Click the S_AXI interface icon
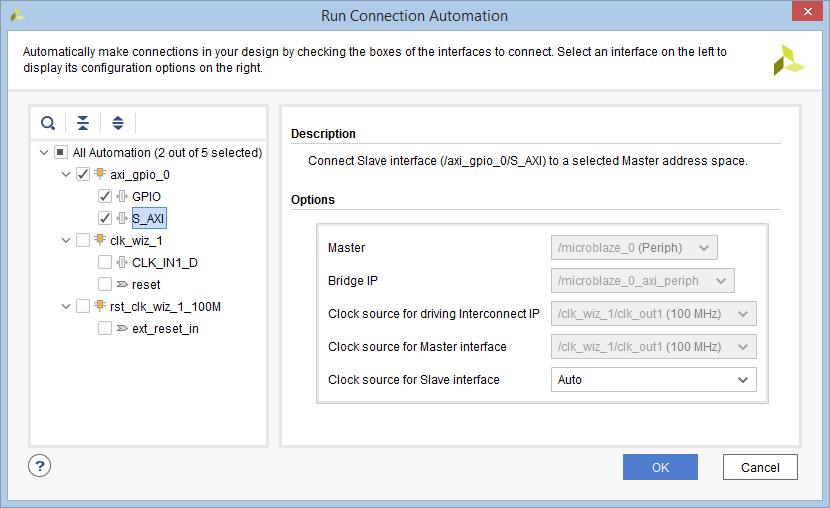 (122, 218)
